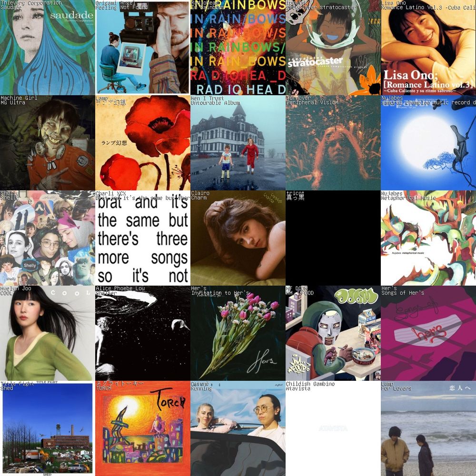Select Nujabes samurai champloo blue moon cover
Screen dimensions: 476x476
[428, 143]
